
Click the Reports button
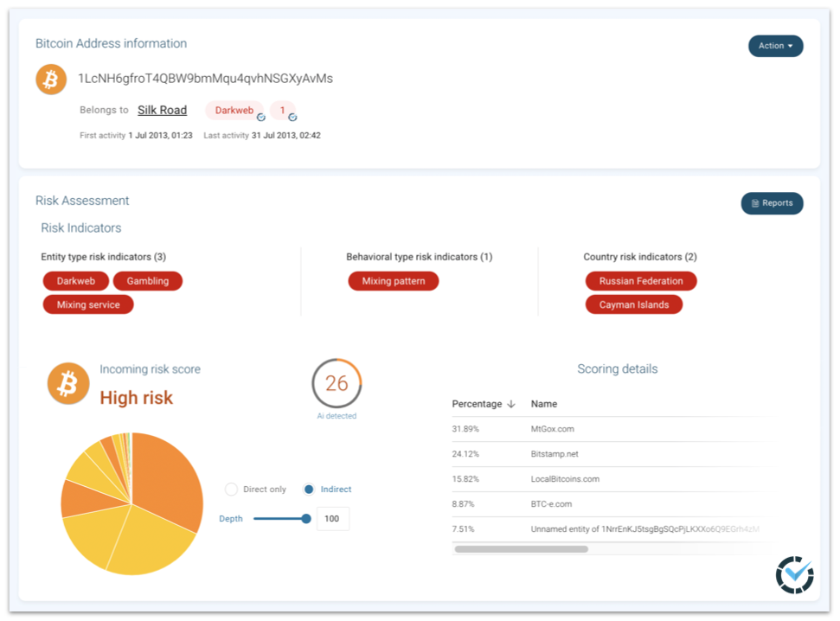point(772,203)
